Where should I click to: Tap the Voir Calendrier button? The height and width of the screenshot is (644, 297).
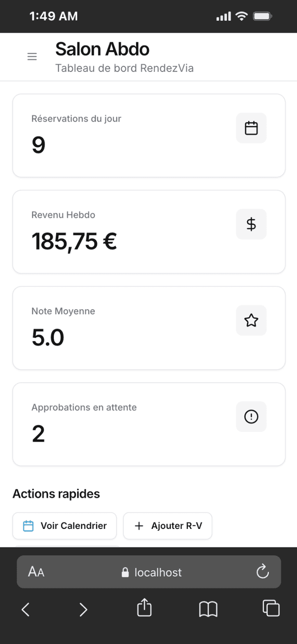click(65, 526)
